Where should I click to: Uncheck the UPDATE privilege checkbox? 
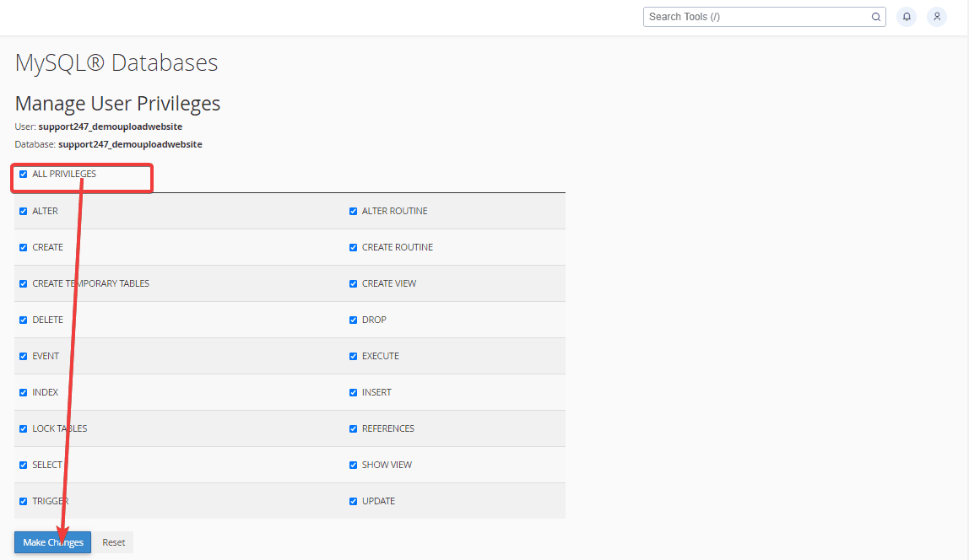click(354, 502)
